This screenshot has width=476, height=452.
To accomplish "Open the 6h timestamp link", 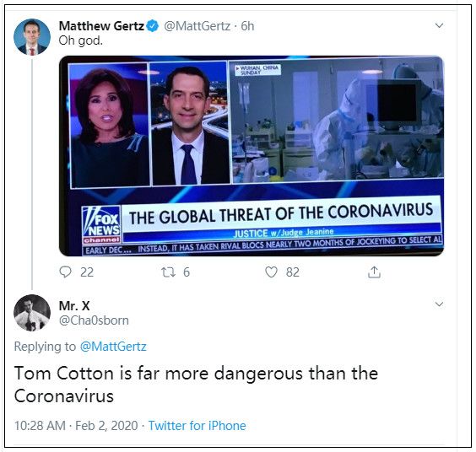I will [247, 26].
